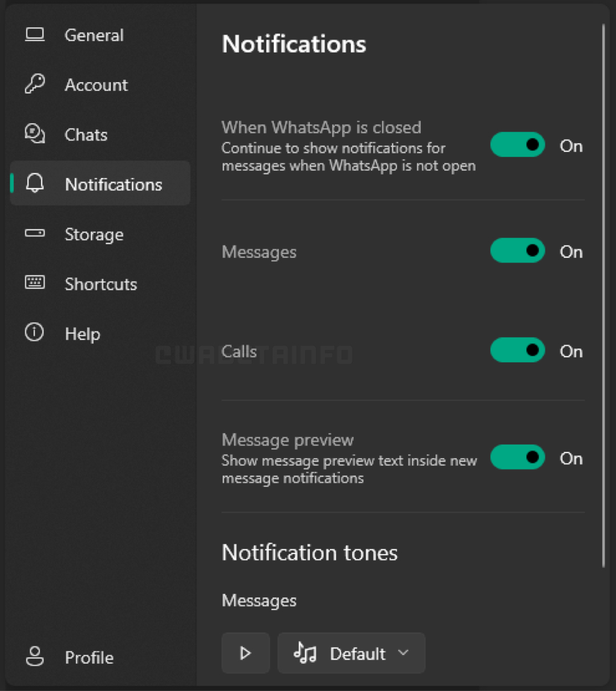
Task: Open the Account settings page
Action: tap(96, 84)
